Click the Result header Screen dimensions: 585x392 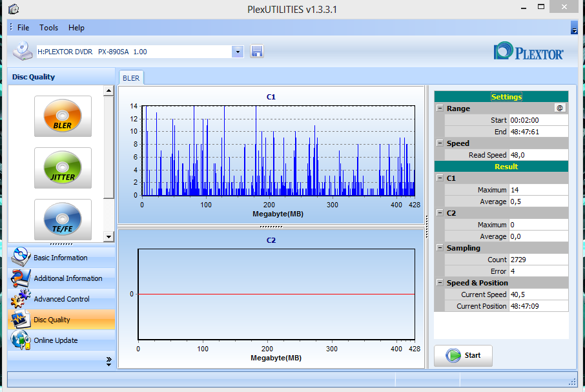click(x=501, y=167)
